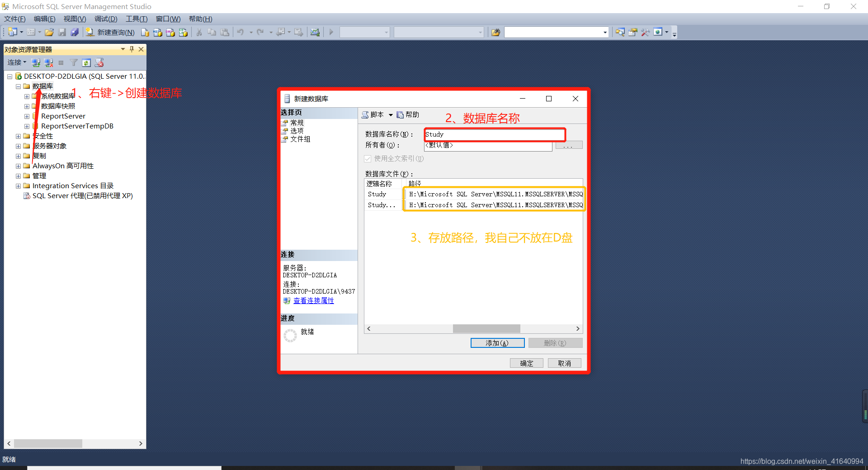Click the 帮助 button in dialog
This screenshot has height=470, width=868.
tap(408, 115)
